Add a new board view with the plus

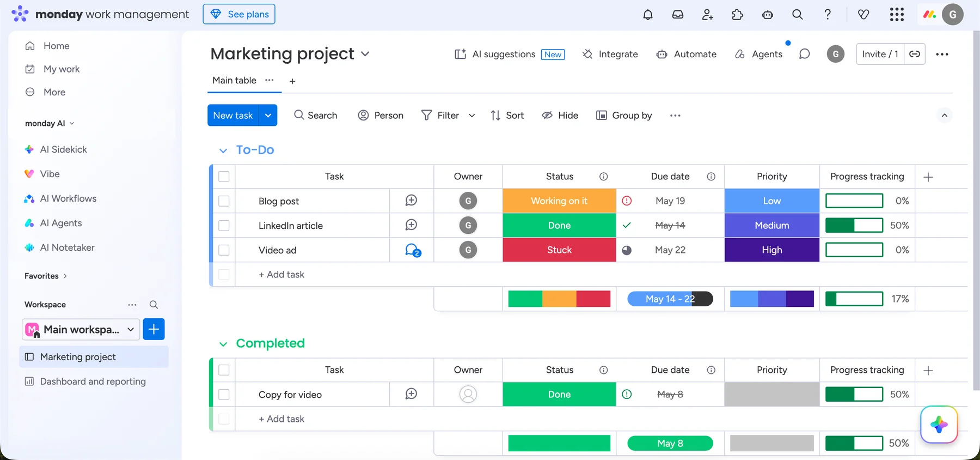point(292,81)
